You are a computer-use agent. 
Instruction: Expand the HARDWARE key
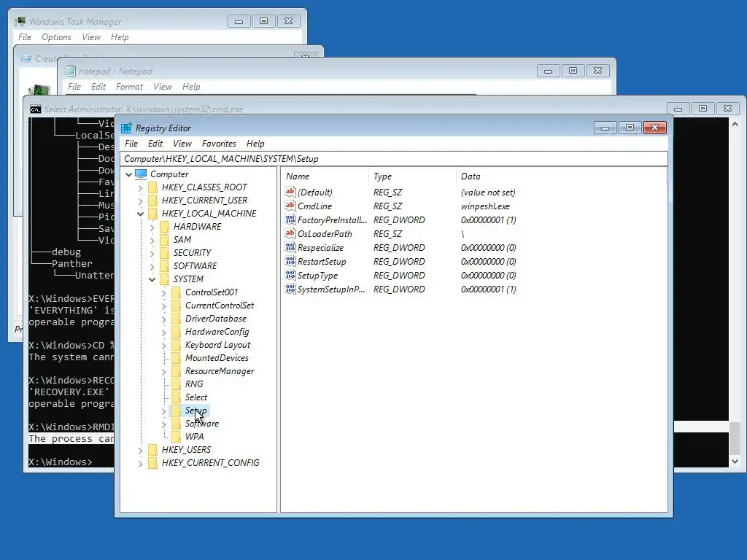click(x=152, y=227)
